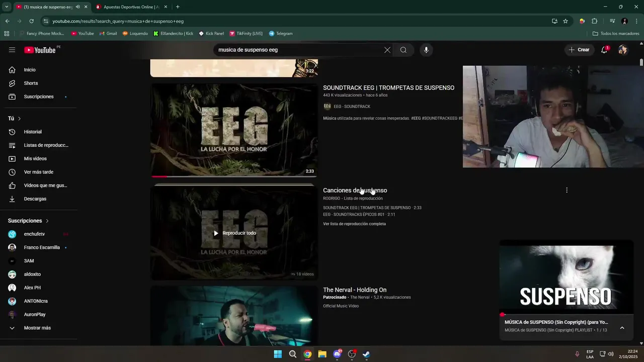
Task: Mute audio on the YouTube tab
Action: coord(77,7)
